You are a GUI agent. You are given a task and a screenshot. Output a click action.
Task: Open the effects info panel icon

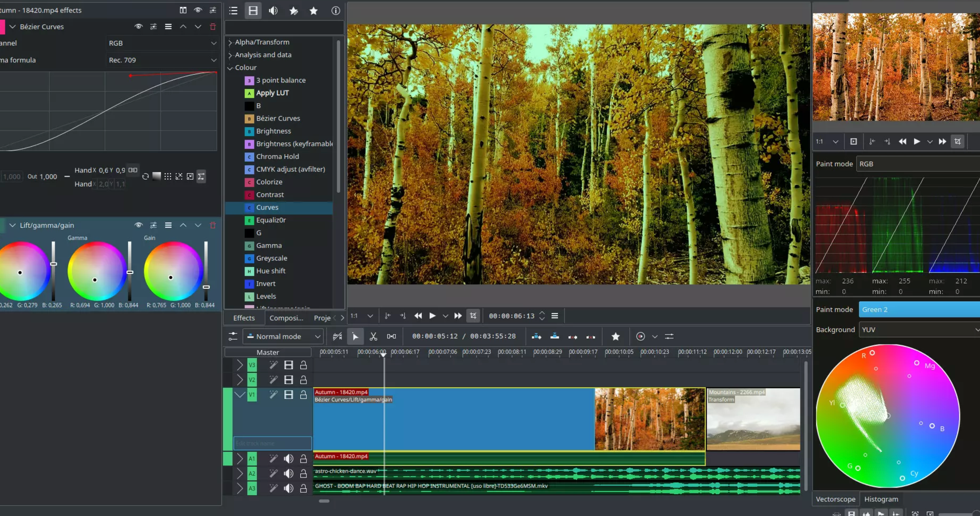coord(335,11)
